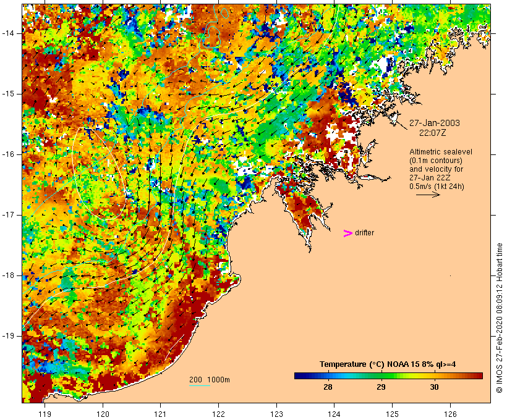Click the 'Altimetric sealevel' legend text
507x420 pixels.
click(x=441, y=152)
